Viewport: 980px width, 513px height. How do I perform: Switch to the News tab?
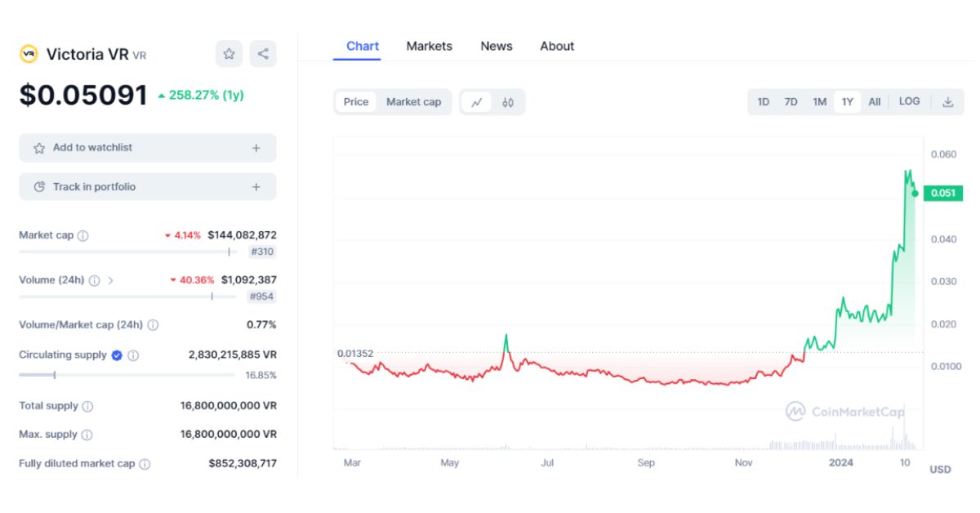[x=496, y=47]
